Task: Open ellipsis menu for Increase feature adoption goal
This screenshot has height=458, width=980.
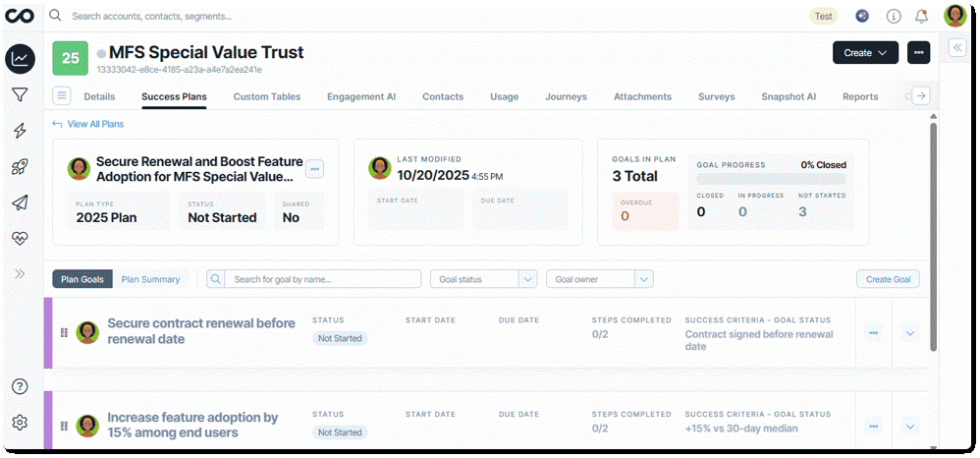Action: pos(874,427)
